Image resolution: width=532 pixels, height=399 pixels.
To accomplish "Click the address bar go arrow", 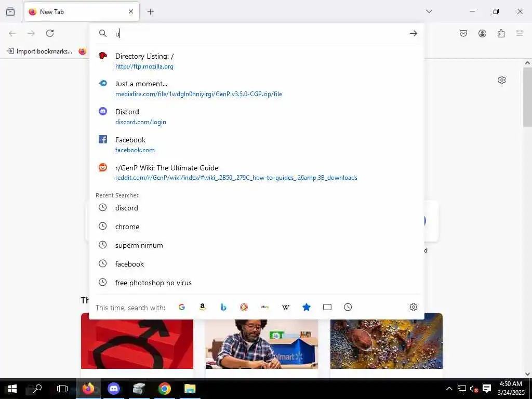I will 413,33.
